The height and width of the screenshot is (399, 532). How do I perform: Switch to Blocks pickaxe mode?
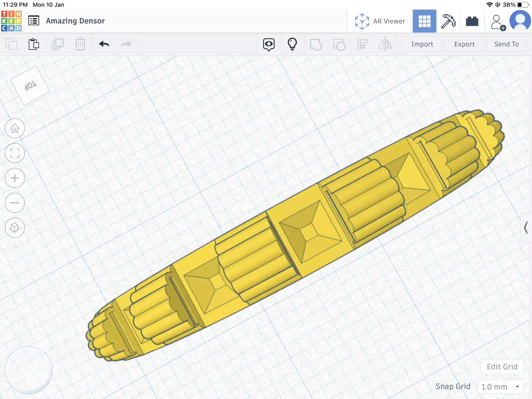coord(448,21)
